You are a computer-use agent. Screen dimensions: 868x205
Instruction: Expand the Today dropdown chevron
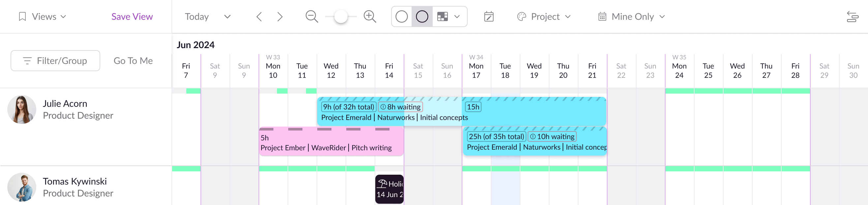tap(228, 16)
